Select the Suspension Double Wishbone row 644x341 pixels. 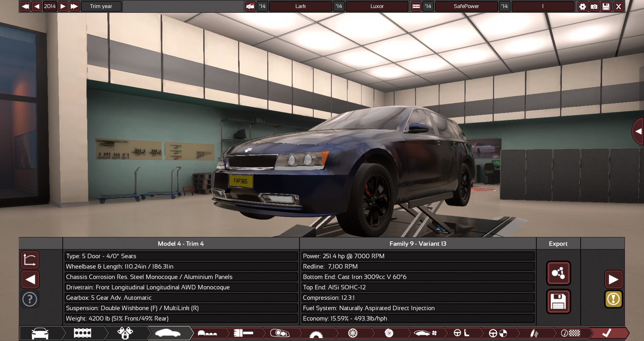pyautogui.click(x=181, y=308)
